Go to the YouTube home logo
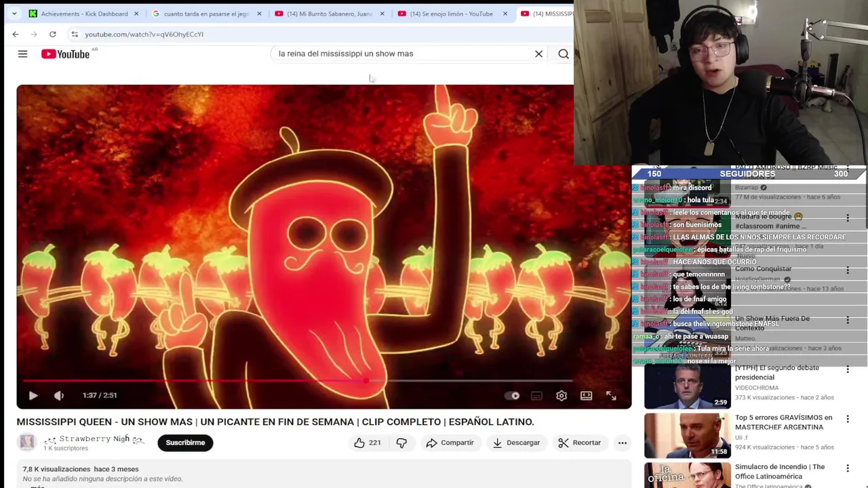Viewport: 868px width, 488px height. tap(66, 54)
